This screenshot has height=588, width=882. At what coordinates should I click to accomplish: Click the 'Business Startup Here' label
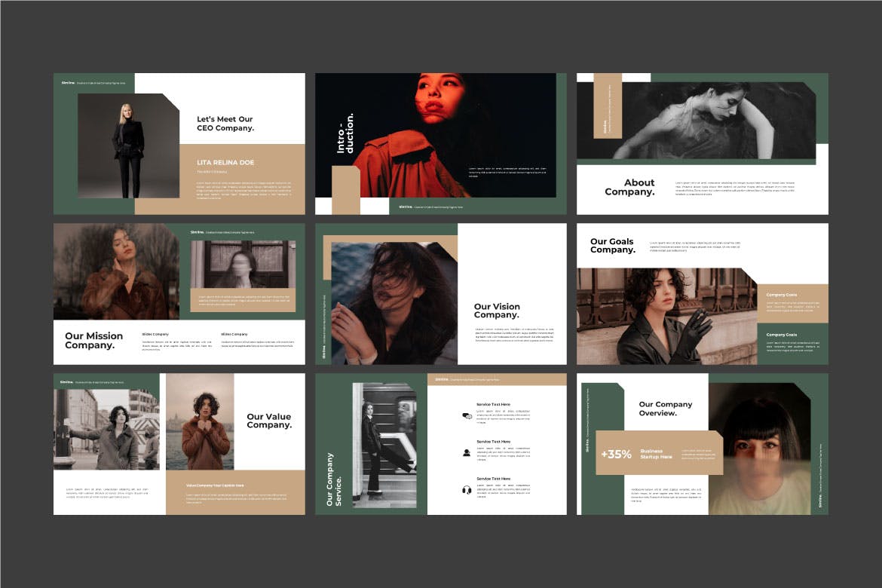click(x=656, y=454)
